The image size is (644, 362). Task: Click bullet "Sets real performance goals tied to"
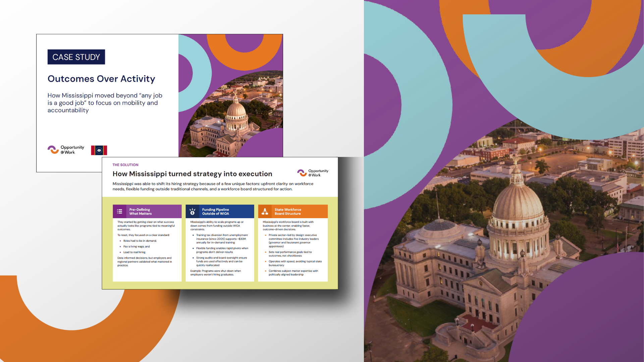290,254
